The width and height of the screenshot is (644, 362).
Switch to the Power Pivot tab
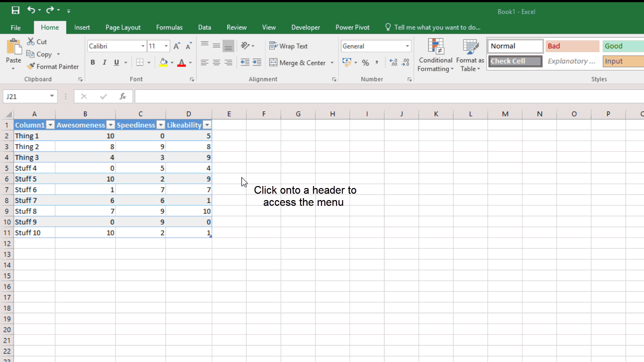click(353, 27)
